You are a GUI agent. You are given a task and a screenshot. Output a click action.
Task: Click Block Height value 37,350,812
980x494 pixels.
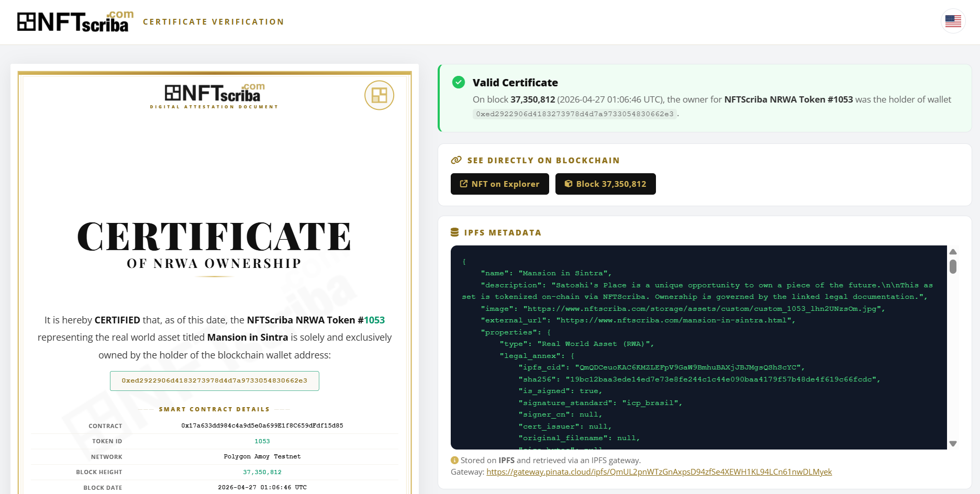[262, 472]
